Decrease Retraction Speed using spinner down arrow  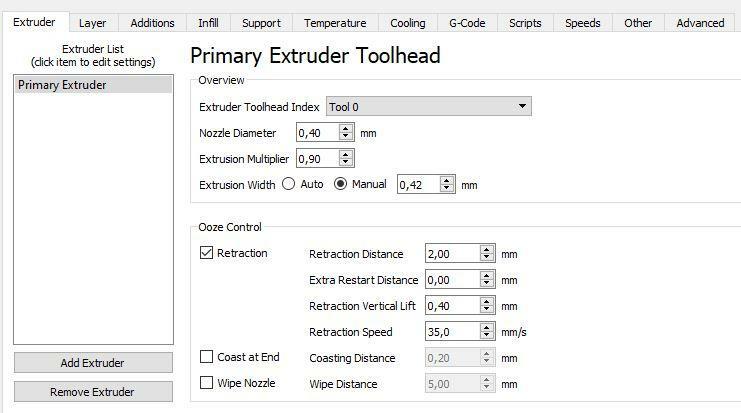click(x=487, y=336)
